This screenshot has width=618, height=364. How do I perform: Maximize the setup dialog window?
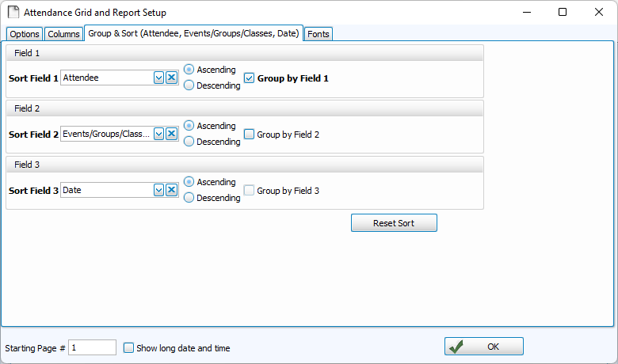(563, 13)
